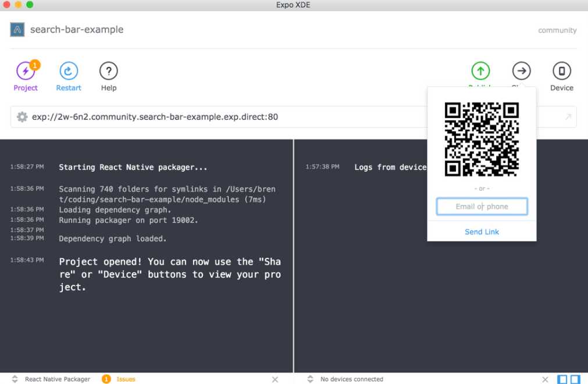
Task: Click the Restart label text
Action: coord(69,88)
